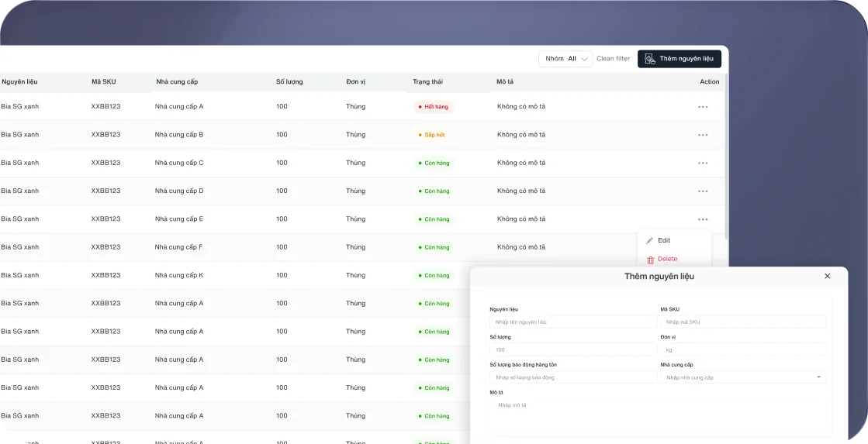The height and width of the screenshot is (444, 868).
Task: Click the Số lượng quantity field
Action: click(x=572, y=349)
